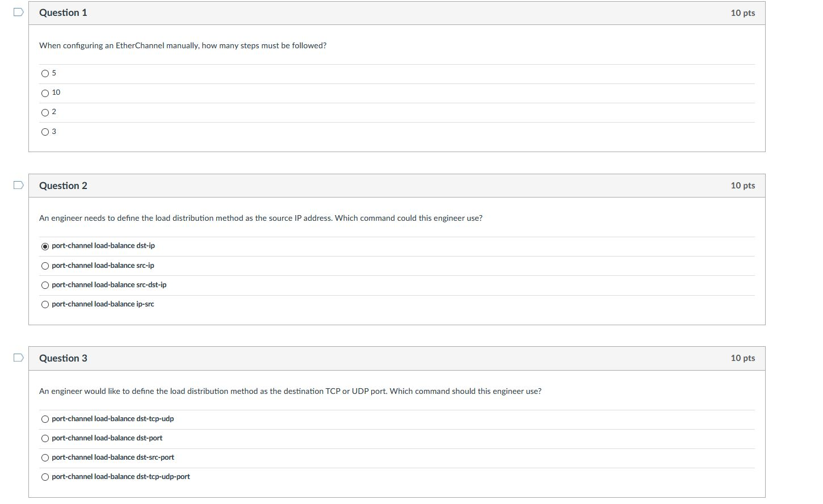Click the 10 pts label on Question 3

pyautogui.click(x=742, y=358)
